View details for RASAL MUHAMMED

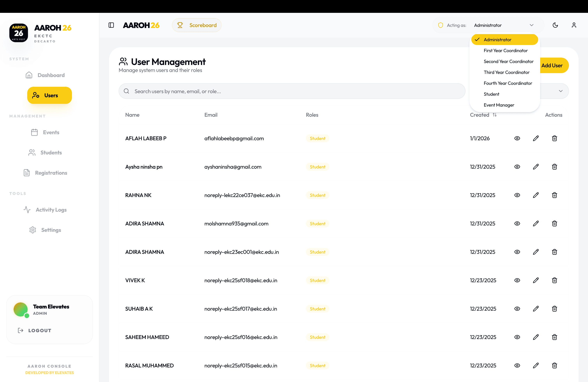click(517, 366)
